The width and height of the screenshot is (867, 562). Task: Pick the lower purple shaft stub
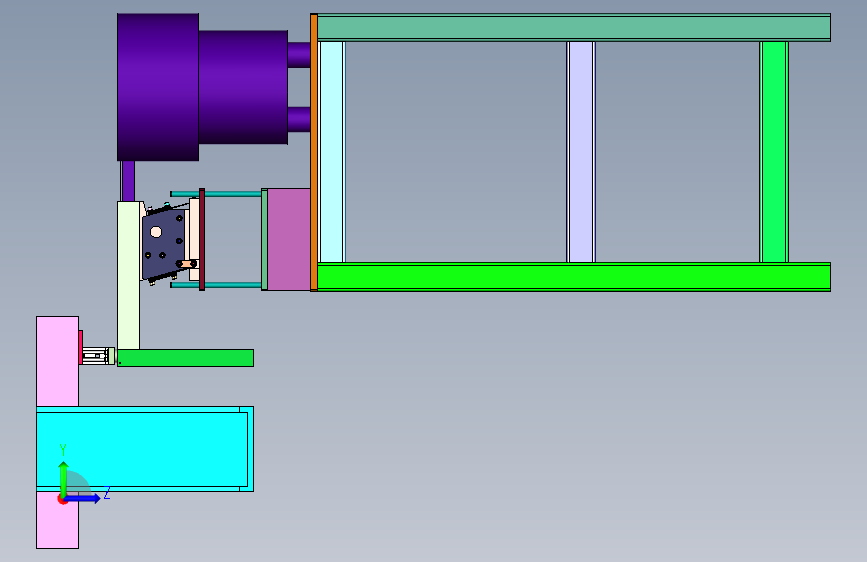299,119
